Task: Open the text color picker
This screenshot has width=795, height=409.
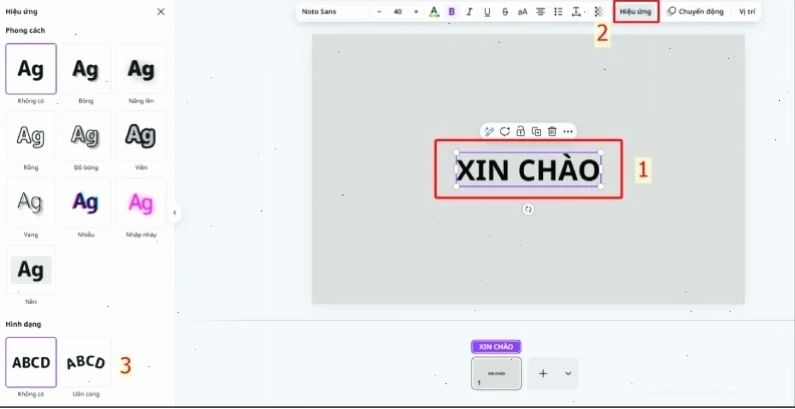Action: 434,12
